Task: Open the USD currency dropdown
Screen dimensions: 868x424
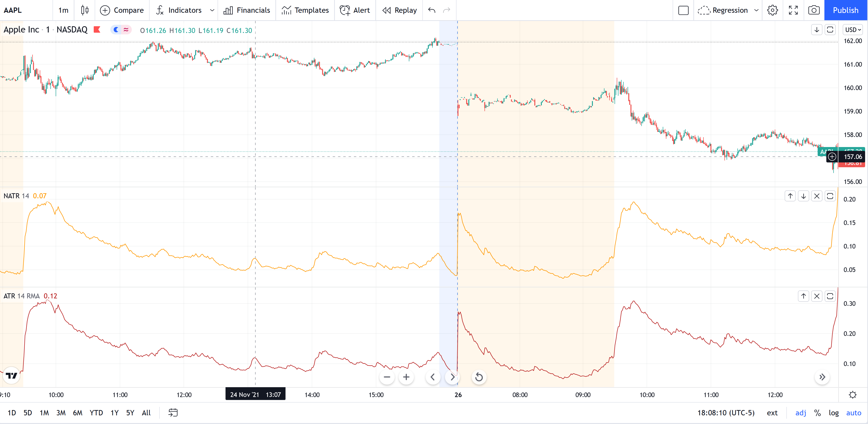Action: tap(853, 30)
